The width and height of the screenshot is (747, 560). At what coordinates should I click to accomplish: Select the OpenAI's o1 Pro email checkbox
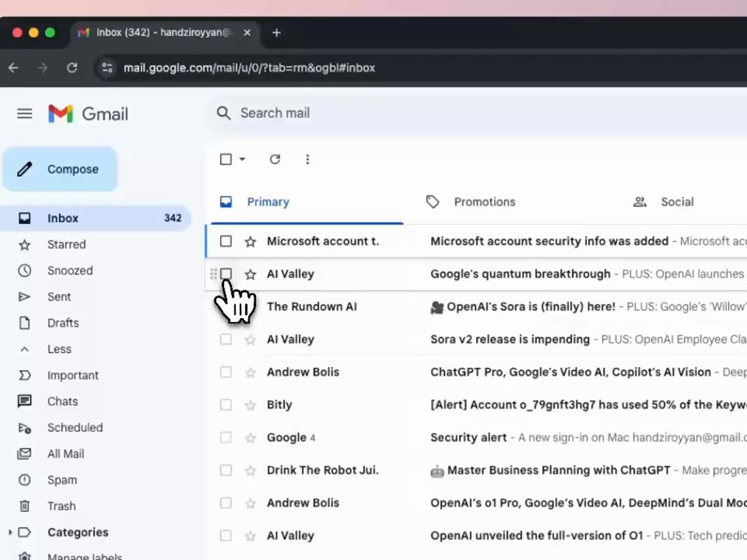[x=226, y=503]
